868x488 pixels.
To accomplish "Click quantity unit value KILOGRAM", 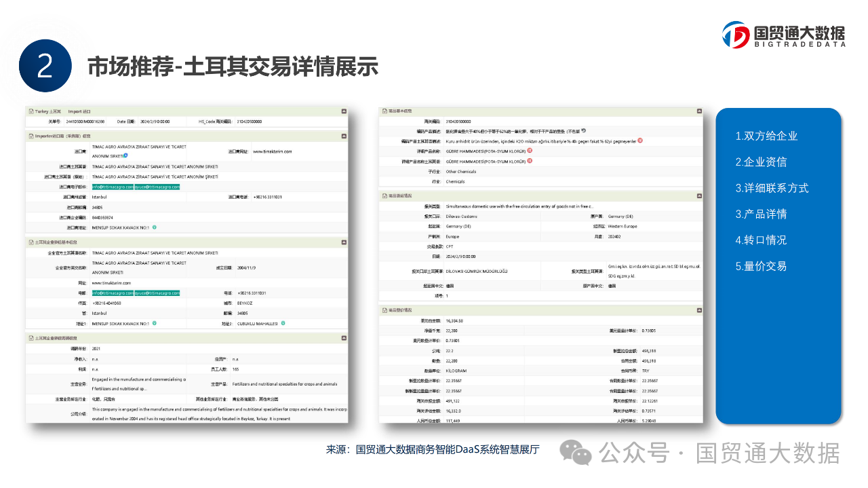I will click(456, 371).
